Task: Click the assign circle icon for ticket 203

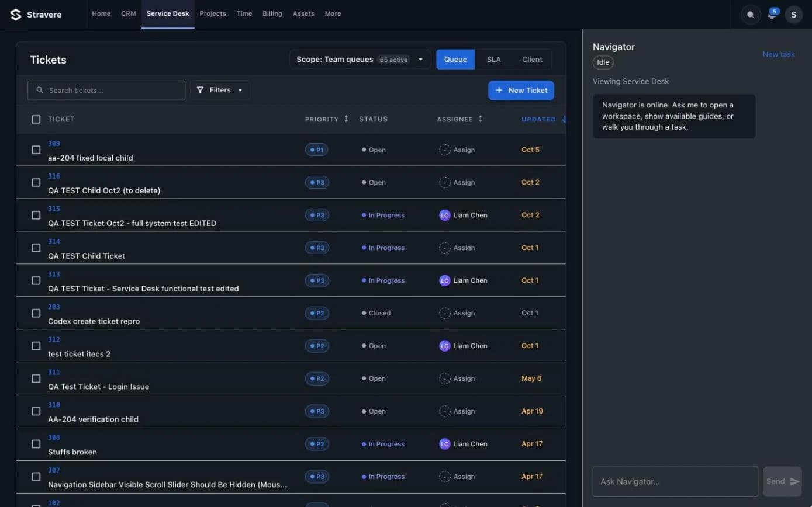Action: coord(445,313)
